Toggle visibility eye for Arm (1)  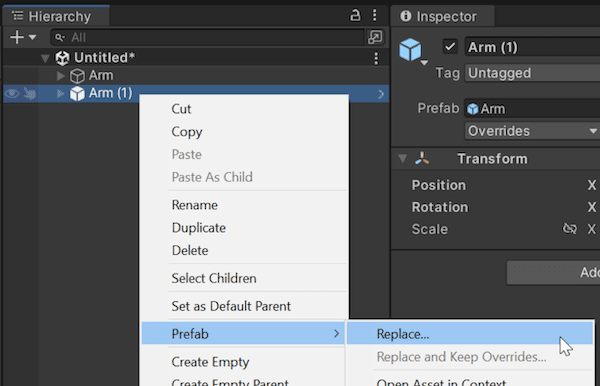pos(12,93)
